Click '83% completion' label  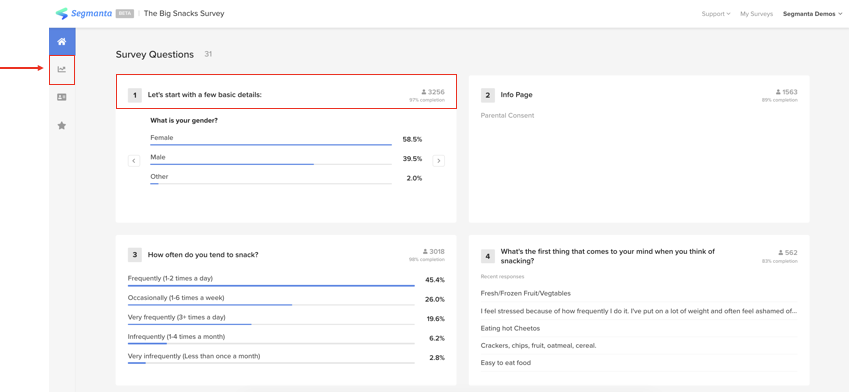(780, 261)
